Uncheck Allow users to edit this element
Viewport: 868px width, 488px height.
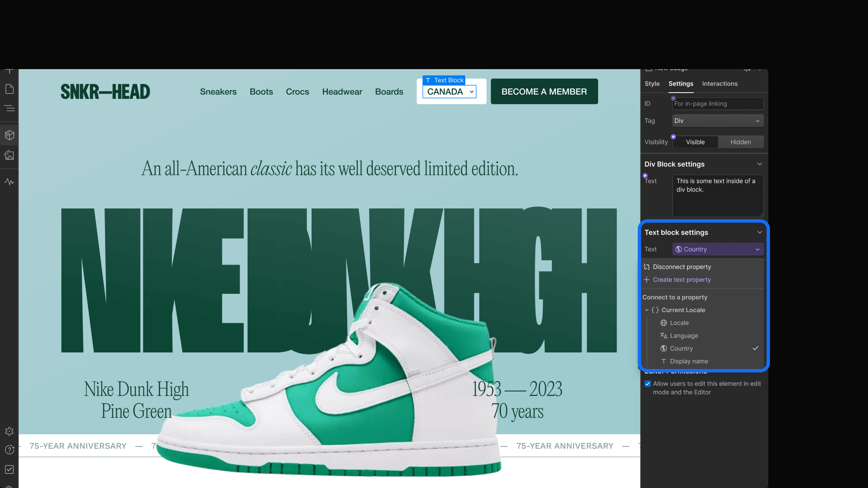tap(648, 384)
